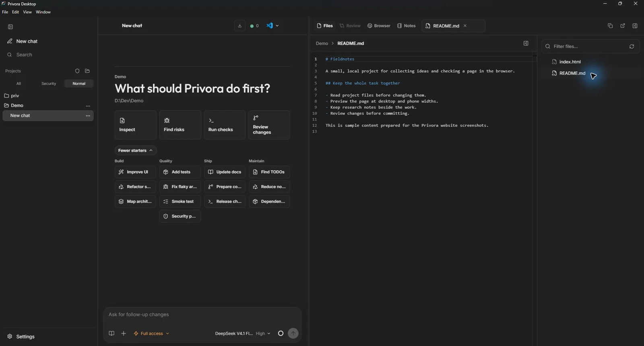Choose the Release ch... starter chip
This screenshot has height=346, width=644.
[x=225, y=202]
